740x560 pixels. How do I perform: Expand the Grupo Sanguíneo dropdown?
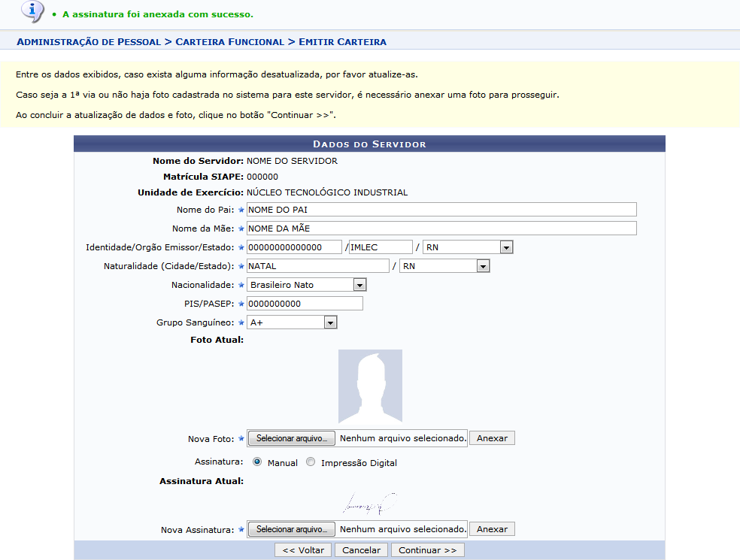292,322
